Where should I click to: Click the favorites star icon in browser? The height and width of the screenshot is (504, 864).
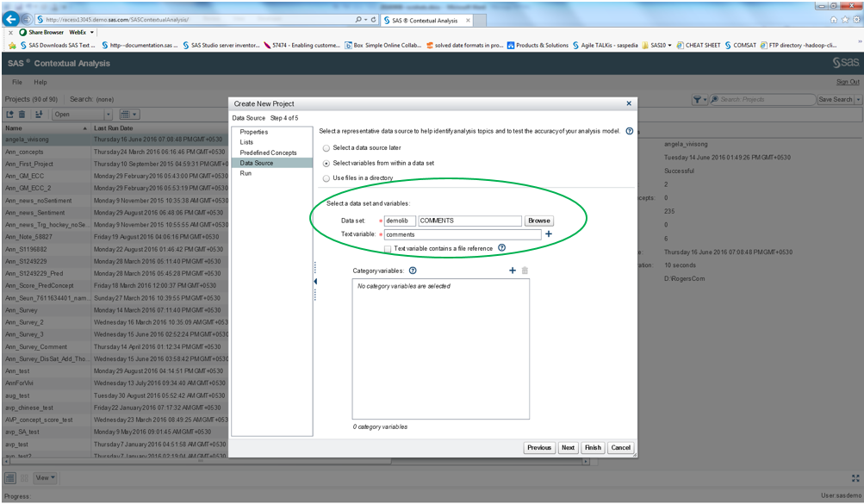coord(845,19)
